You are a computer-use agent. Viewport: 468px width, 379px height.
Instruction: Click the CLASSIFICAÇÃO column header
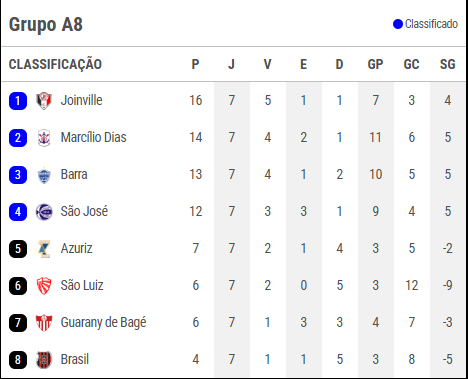pyautogui.click(x=55, y=64)
